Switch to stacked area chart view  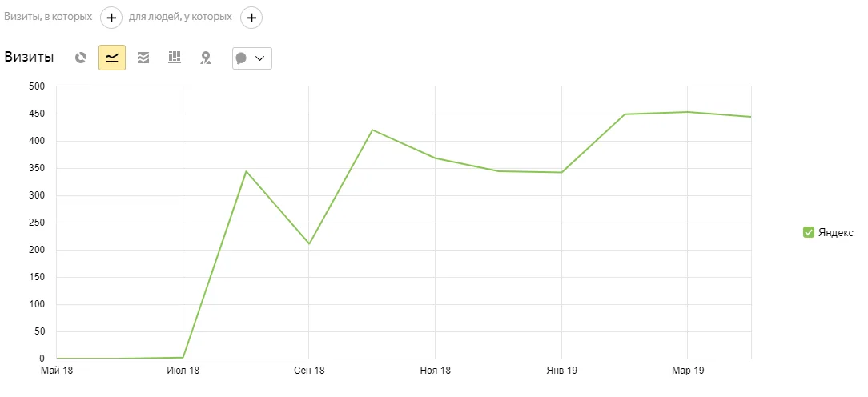(143, 58)
